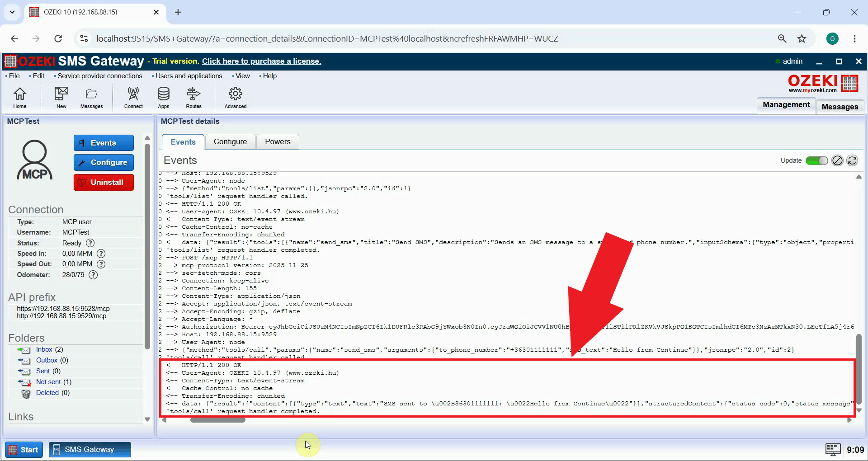Click the refresh events icon
This screenshot has width=868, height=461.
point(852,160)
